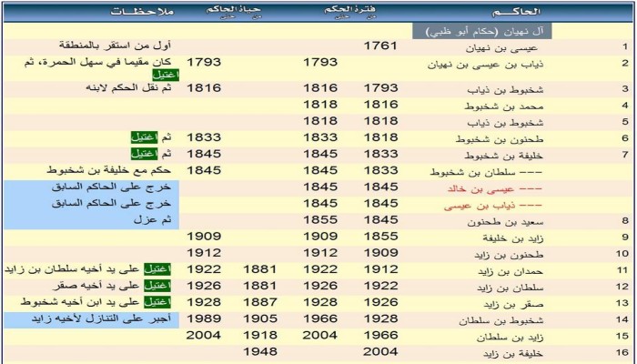The width and height of the screenshot is (637, 364).
Task: Click the note "ثم عزل"
Action: coord(152,220)
